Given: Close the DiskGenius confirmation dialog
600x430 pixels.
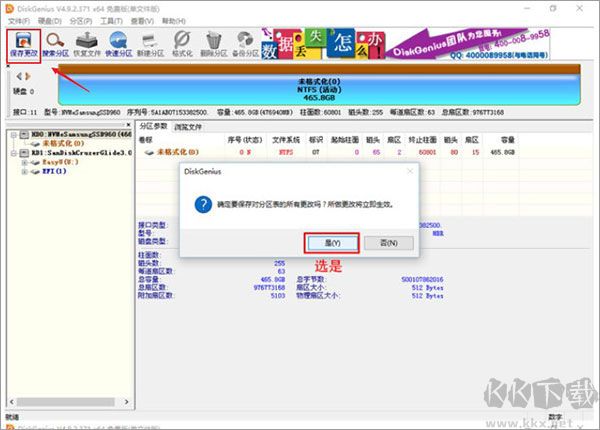Looking at the screenshot, I should [x=410, y=171].
